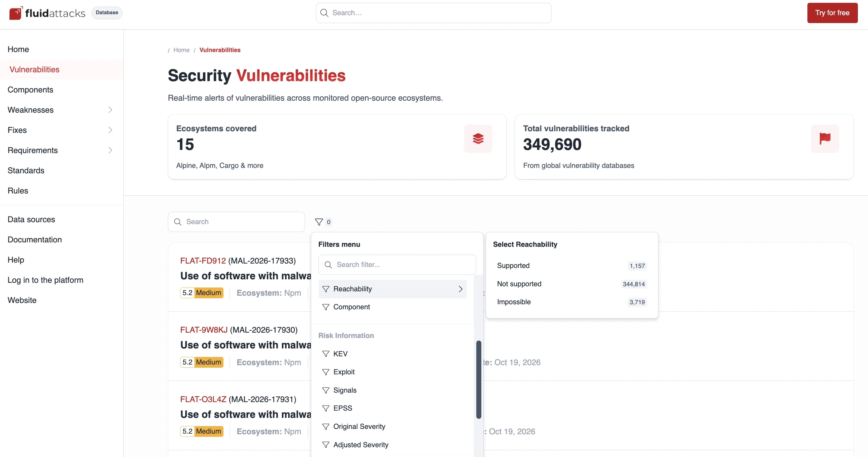
Task: Click the Fluid Attacks logo
Action: [x=47, y=13]
